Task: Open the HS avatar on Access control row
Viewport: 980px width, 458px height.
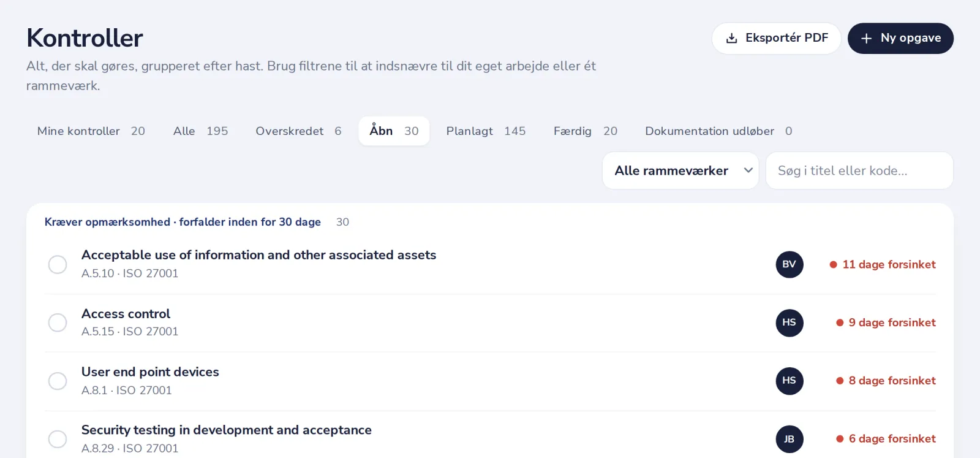Action: [x=790, y=323]
